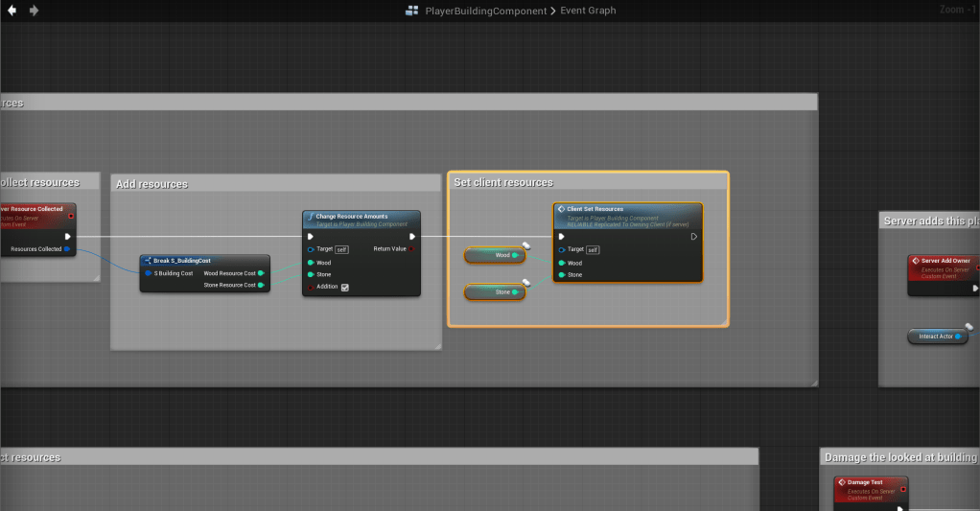The width and height of the screenshot is (980, 511).
Task: Click the Break S_BuildingCost struct icon
Action: point(148,260)
